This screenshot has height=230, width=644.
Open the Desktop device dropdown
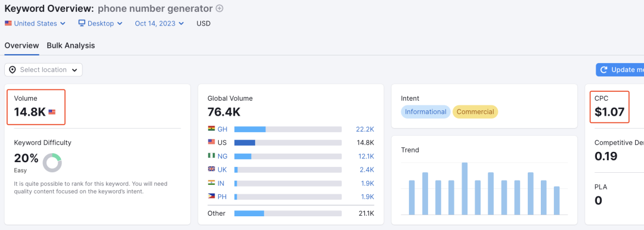coord(100,23)
